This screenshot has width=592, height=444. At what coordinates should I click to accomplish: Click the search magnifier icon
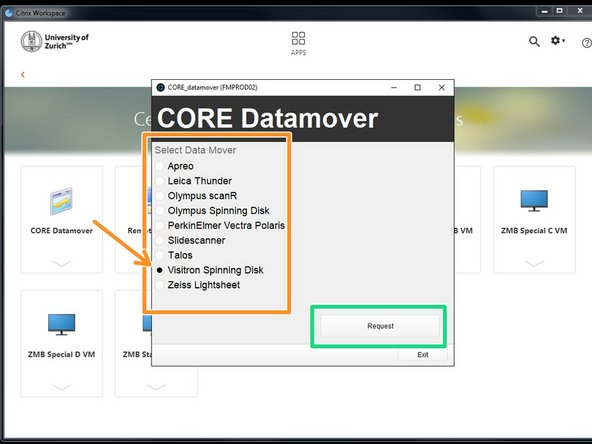coord(534,42)
